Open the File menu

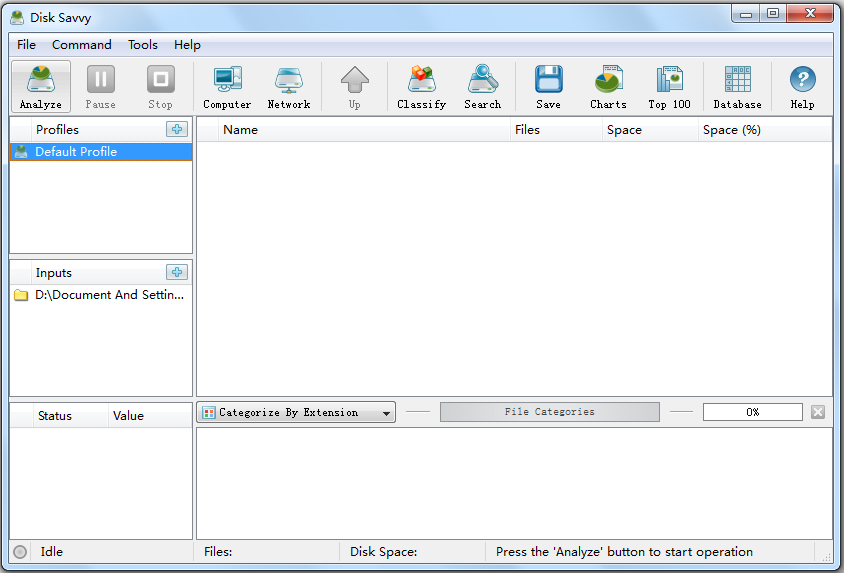click(26, 45)
